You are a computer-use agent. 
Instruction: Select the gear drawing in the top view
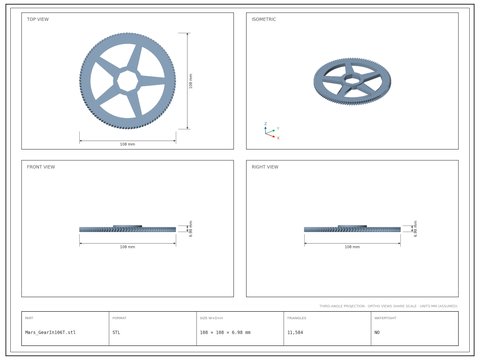click(128, 81)
